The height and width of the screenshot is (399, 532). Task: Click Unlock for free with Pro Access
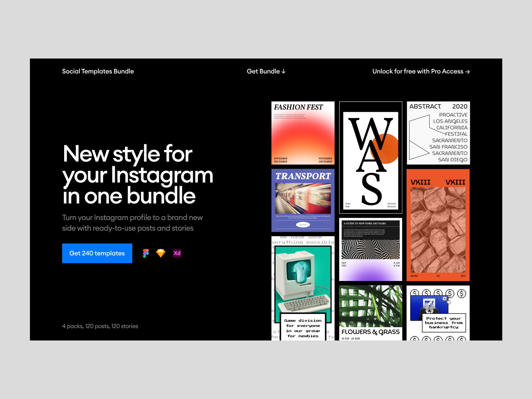(421, 71)
